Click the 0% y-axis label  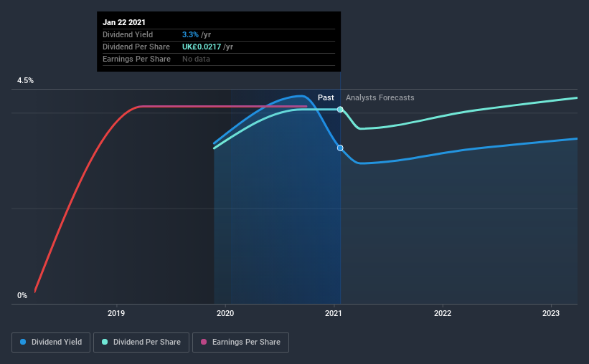pos(22,296)
